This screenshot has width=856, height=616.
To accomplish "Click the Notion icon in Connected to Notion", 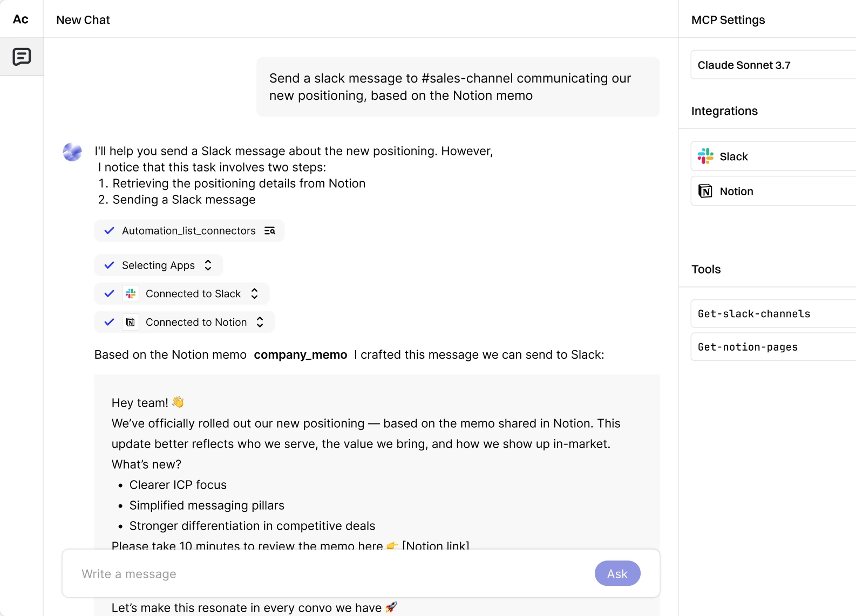I will (x=131, y=322).
